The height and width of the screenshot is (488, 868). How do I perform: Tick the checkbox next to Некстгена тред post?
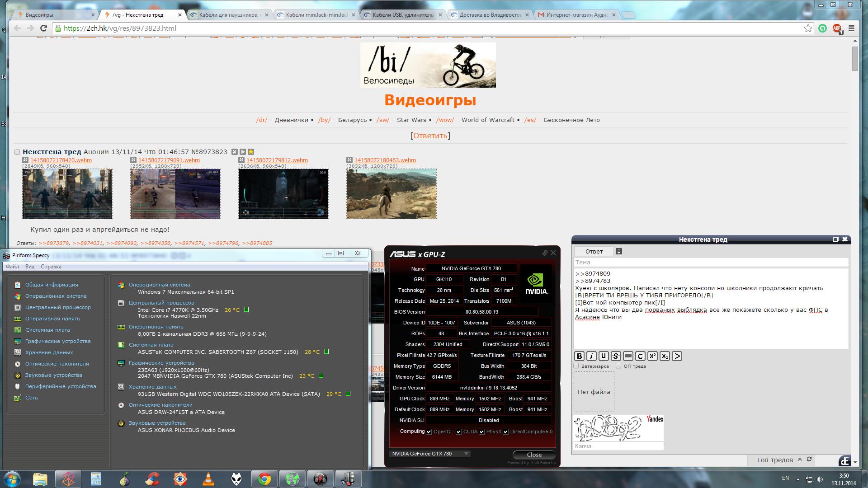(x=17, y=152)
